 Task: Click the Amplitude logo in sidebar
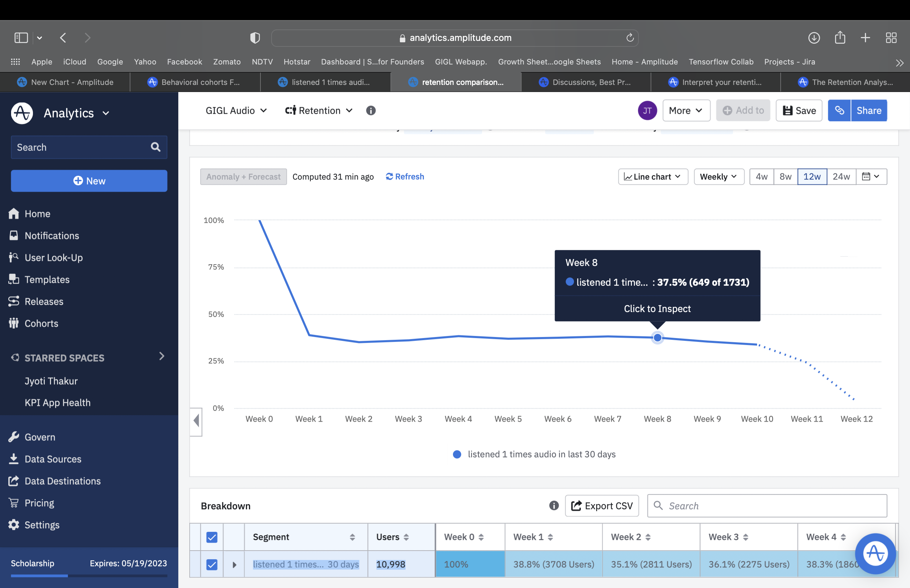(22, 113)
